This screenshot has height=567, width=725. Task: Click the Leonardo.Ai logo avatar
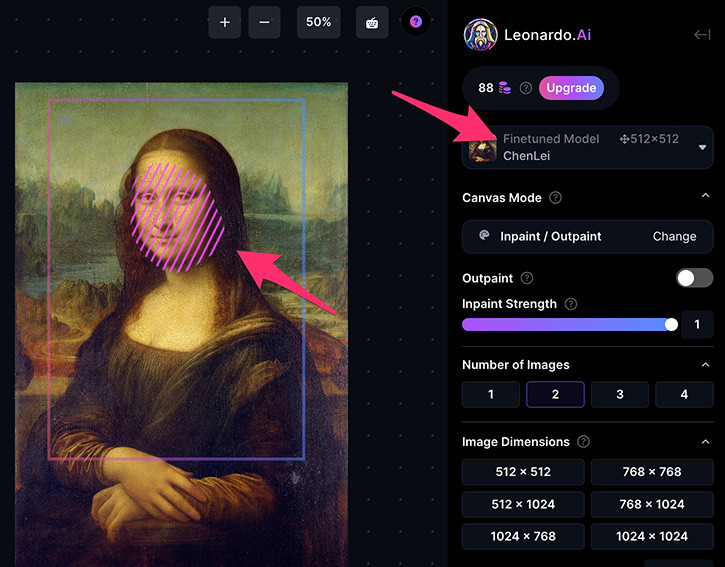coord(480,35)
